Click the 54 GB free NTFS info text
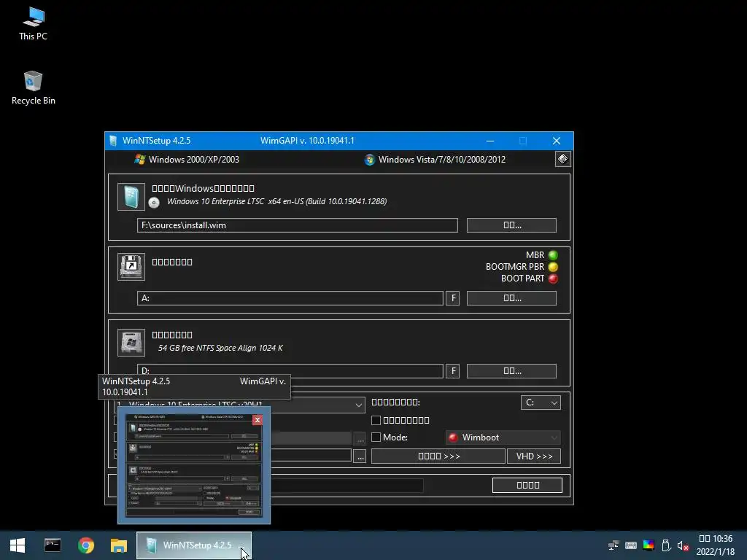 pyautogui.click(x=220, y=348)
